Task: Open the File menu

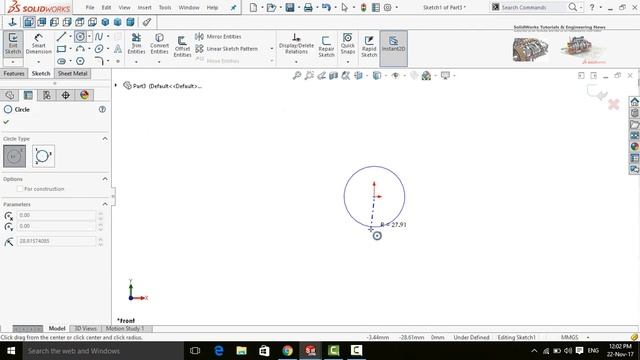Action: click(90, 7)
